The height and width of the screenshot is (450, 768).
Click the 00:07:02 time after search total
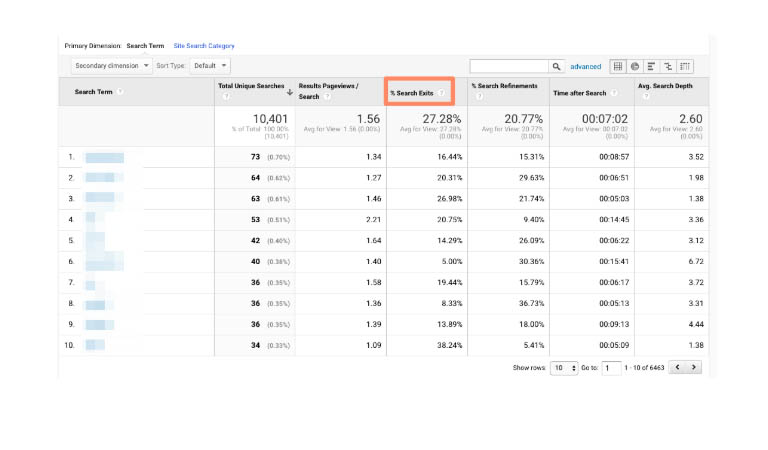tap(604, 119)
